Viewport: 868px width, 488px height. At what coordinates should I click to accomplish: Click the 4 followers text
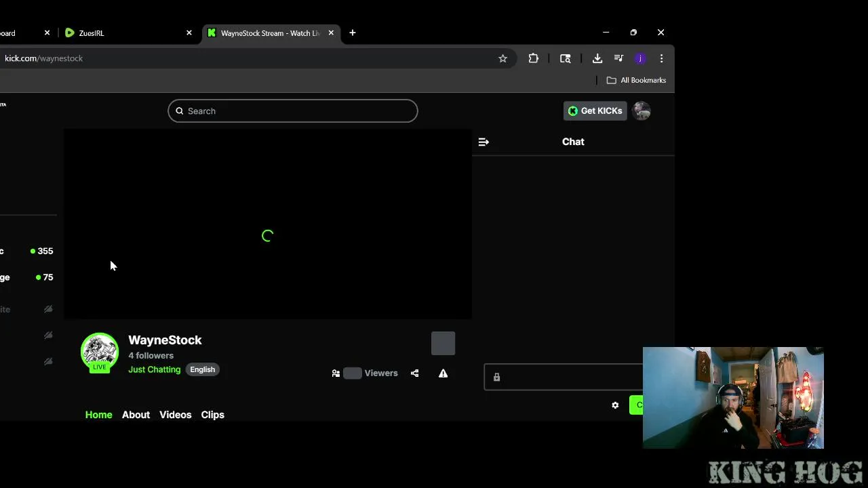tap(151, 355)
